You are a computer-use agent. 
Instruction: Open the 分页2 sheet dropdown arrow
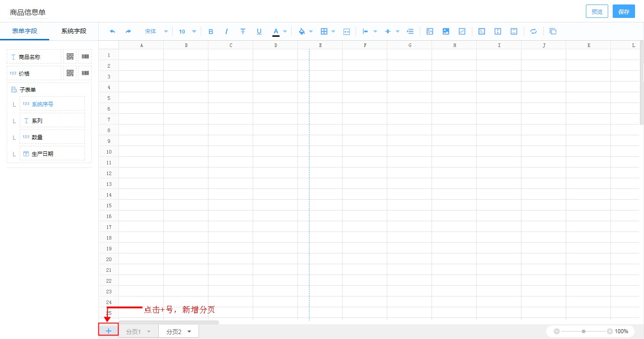click(189, 331)
